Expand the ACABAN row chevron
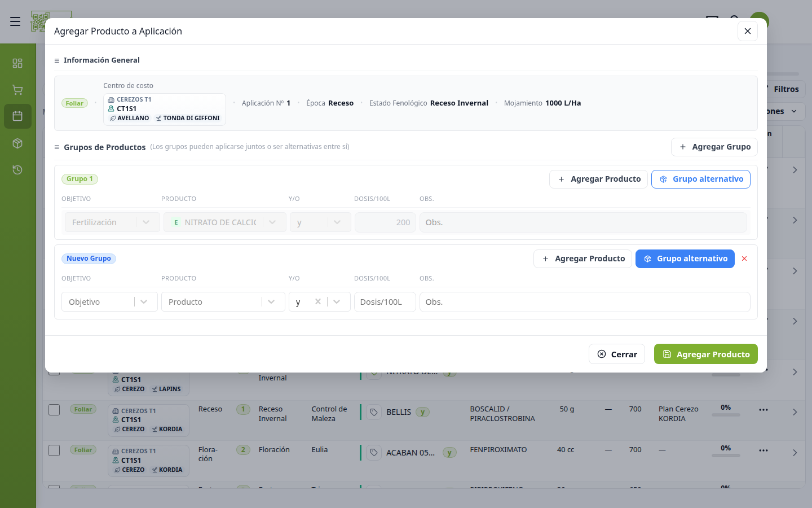 click(x=795, y=453)
